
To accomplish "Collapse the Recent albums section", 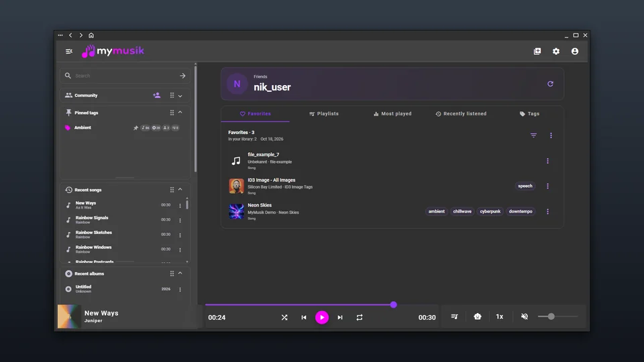I will (x=180, y=273).
